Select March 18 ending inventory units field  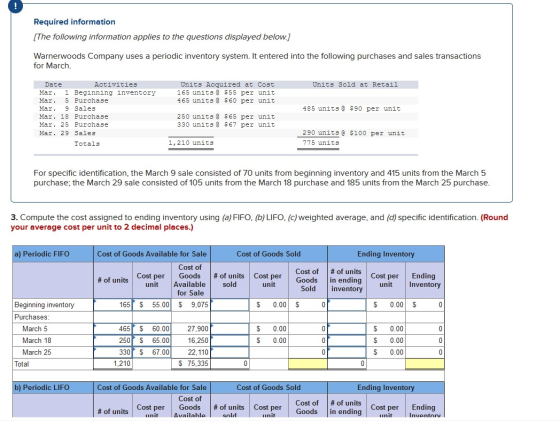pos(347,340)
